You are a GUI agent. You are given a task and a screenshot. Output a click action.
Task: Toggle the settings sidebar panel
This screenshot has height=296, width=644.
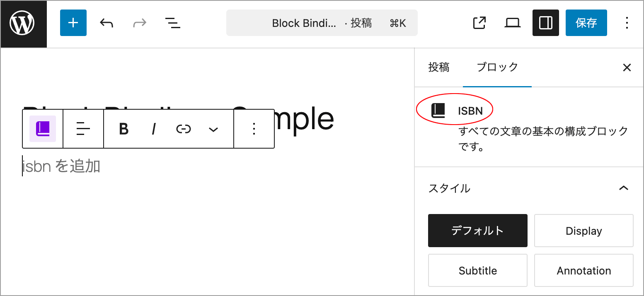click(546, 23)
